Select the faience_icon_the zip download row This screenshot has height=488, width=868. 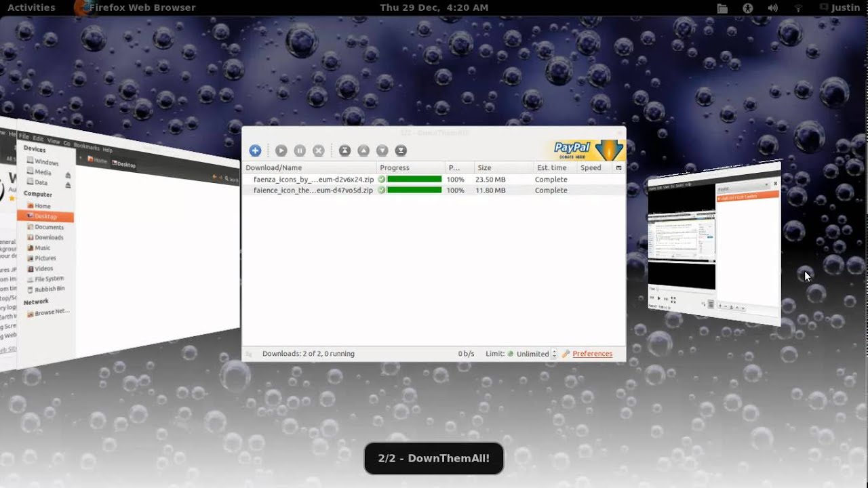pos(433,190)
